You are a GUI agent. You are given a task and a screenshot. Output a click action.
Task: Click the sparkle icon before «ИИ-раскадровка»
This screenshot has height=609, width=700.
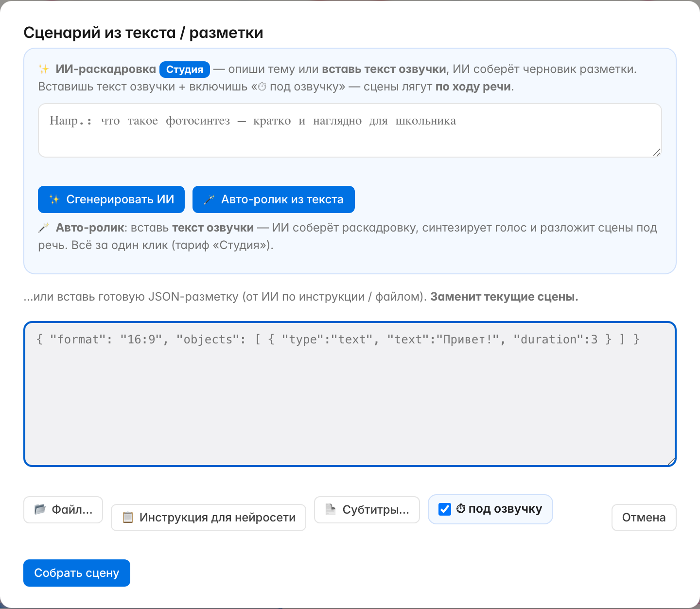click(44, 69)
